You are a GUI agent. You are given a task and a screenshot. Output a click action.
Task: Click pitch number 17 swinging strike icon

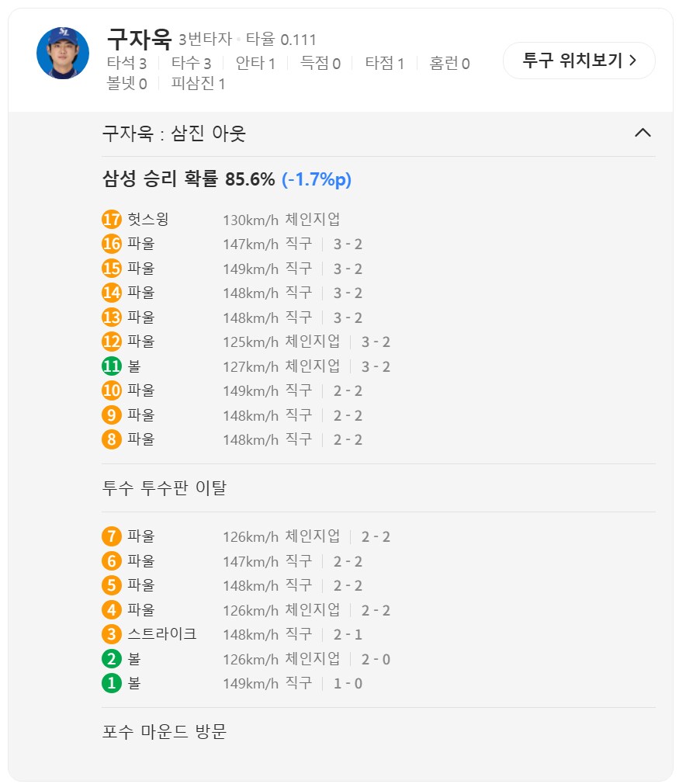[112, 220]
